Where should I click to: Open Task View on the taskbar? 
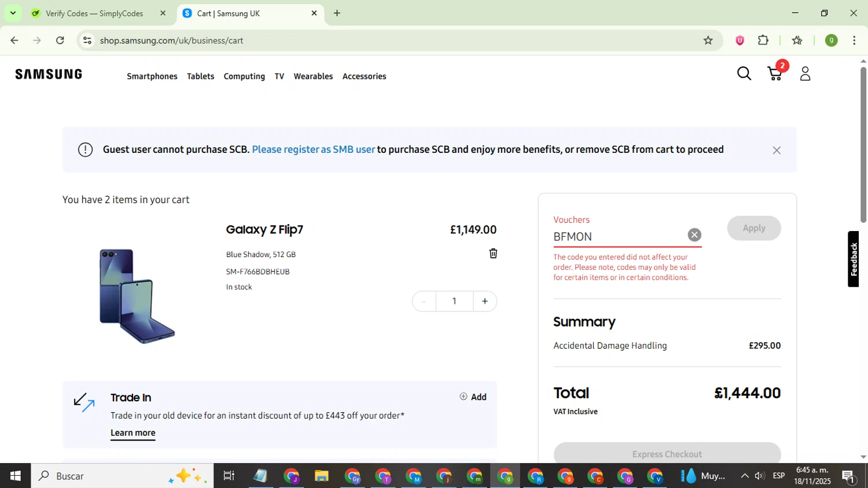[x=229, y=476]
